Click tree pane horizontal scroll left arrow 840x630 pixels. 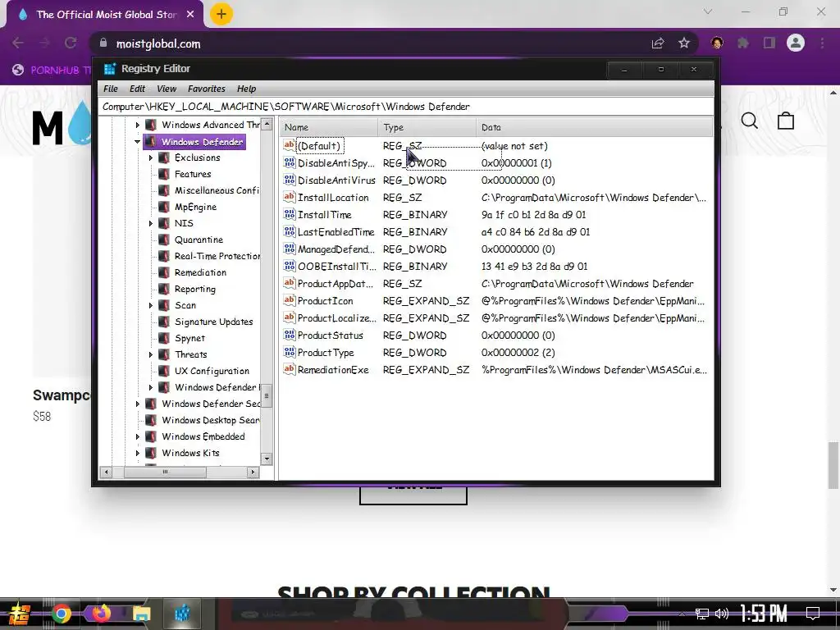tap(106, 472)
